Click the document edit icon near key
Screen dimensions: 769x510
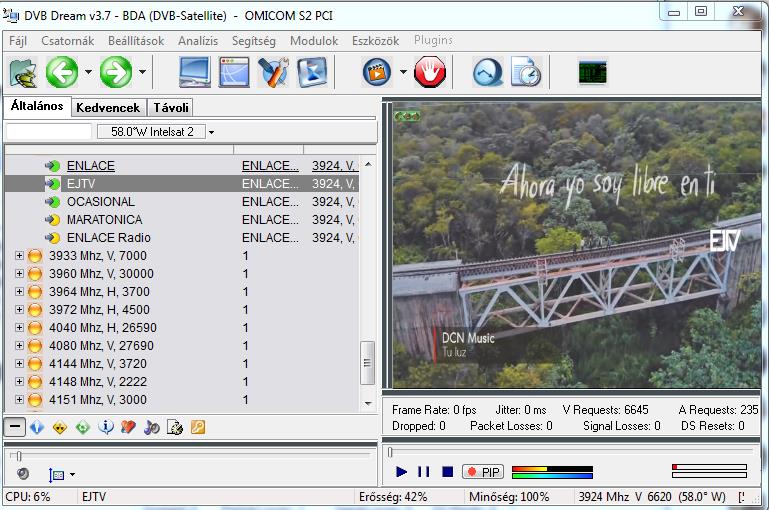[x=175, y=428]
